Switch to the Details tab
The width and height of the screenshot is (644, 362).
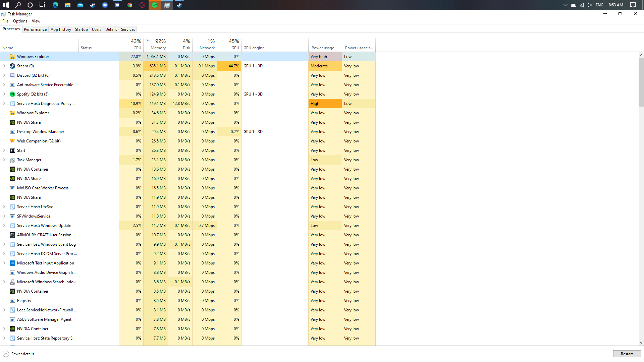[x=111, y=29]
